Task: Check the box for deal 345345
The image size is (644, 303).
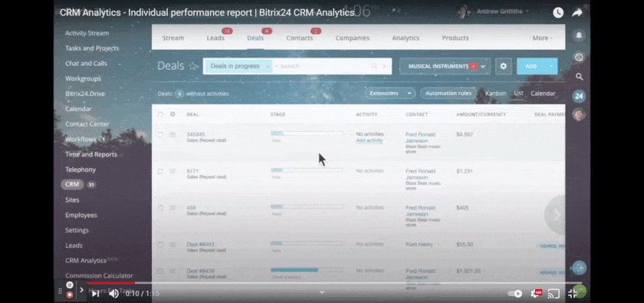Action: pyautogui.click(x=160, y=134)
